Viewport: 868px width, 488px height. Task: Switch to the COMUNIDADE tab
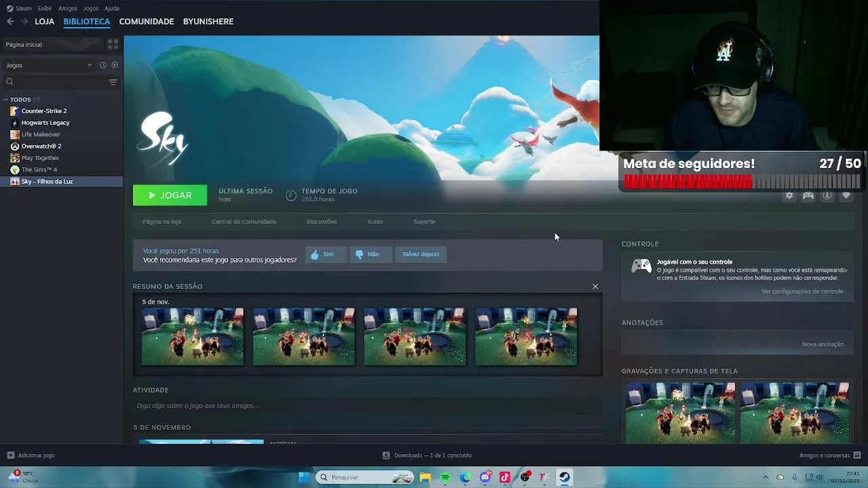(146, 22)
